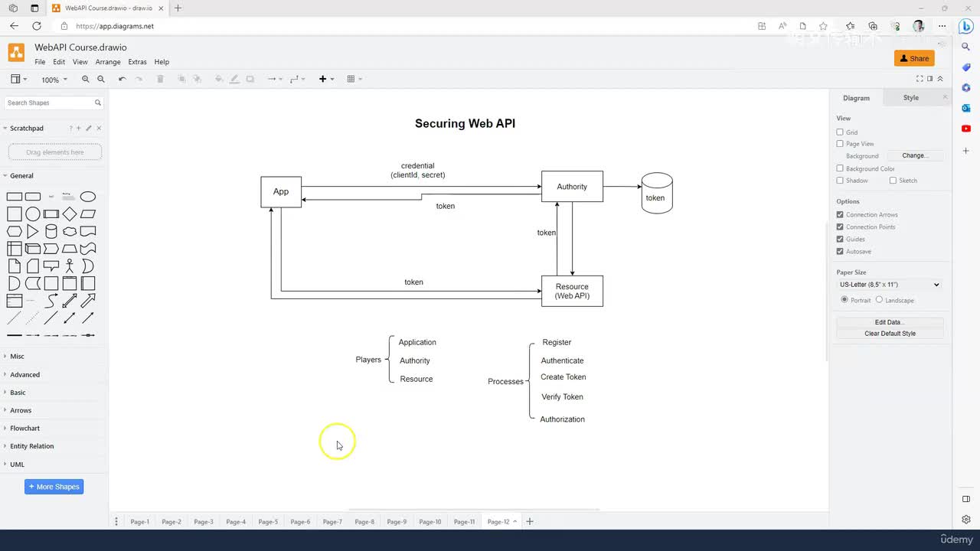Image resolution: width=980 pixels, height=551 pixels.
Task: Click the Fill Color bucket icon
Action: tap(219, 79)
